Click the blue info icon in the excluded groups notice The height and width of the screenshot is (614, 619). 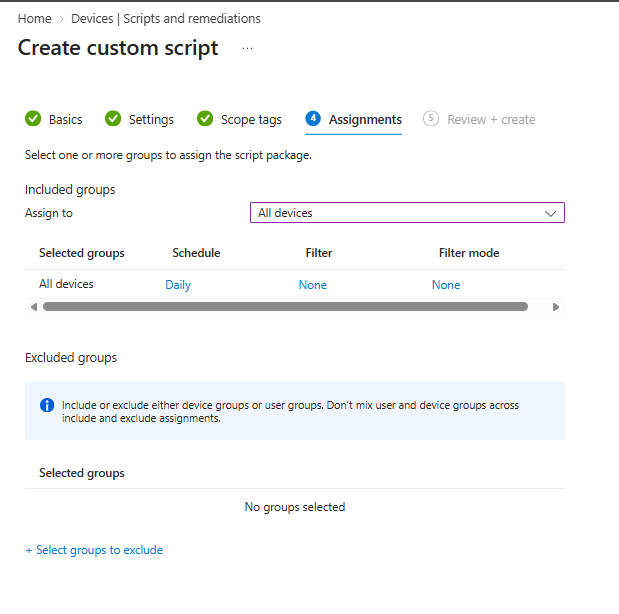point(47,405)
